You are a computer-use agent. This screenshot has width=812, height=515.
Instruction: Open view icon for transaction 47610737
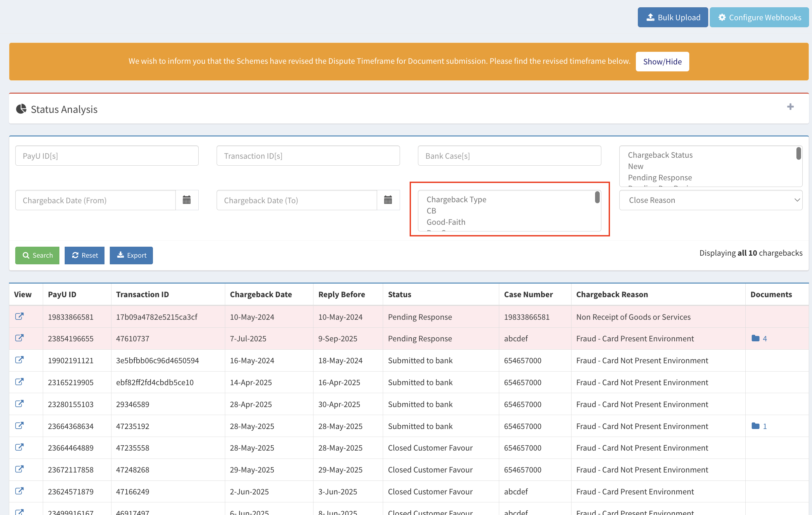coord(19,338)
